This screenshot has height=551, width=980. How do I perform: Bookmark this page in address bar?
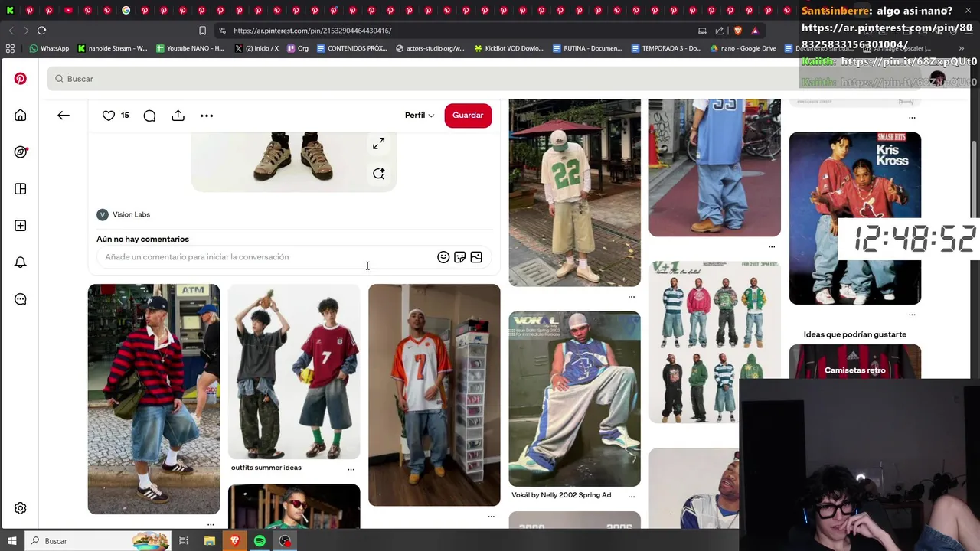(202, 31)
